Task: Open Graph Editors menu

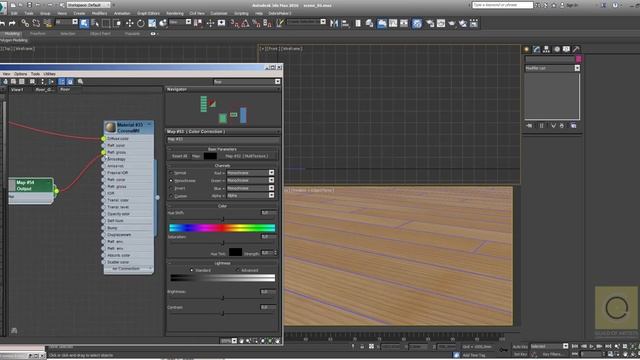Action: (x=148, y=13)
